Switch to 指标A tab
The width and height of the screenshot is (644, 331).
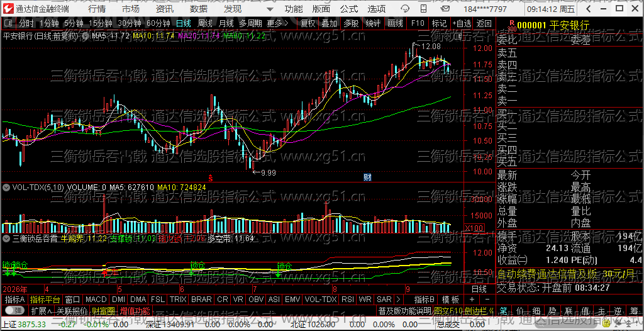click(15, 300)
